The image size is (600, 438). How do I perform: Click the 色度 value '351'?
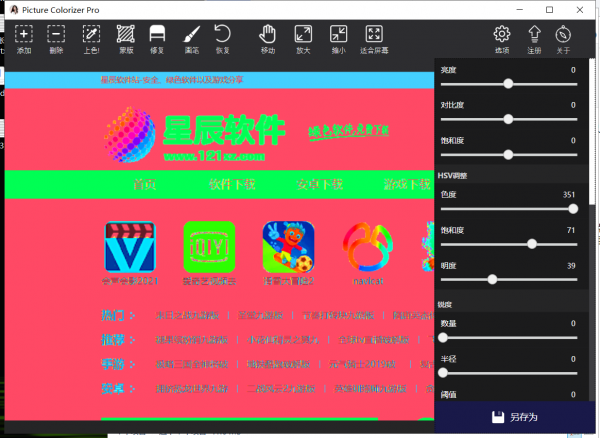coord(569,194)
